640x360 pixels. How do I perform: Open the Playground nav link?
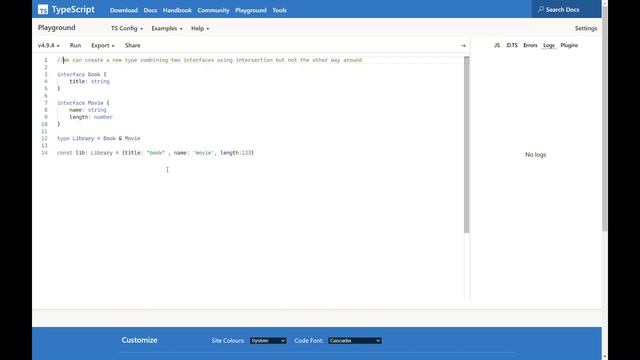251,10
